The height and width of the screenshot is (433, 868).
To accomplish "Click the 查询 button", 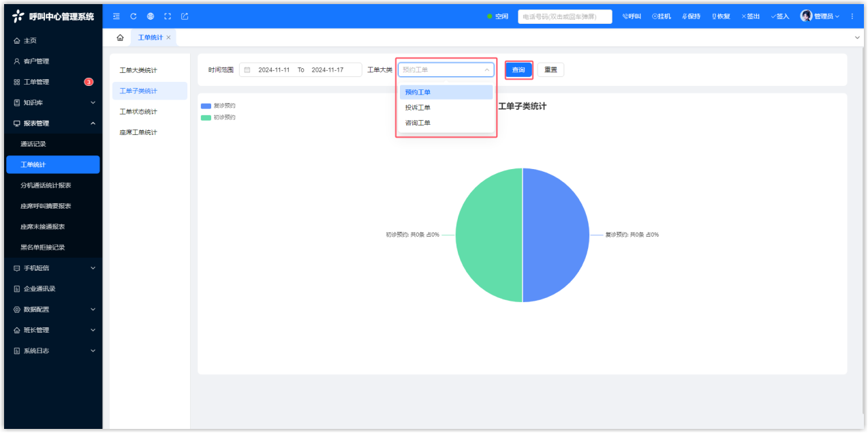I will pyautogui.click(x=518, y=70).
